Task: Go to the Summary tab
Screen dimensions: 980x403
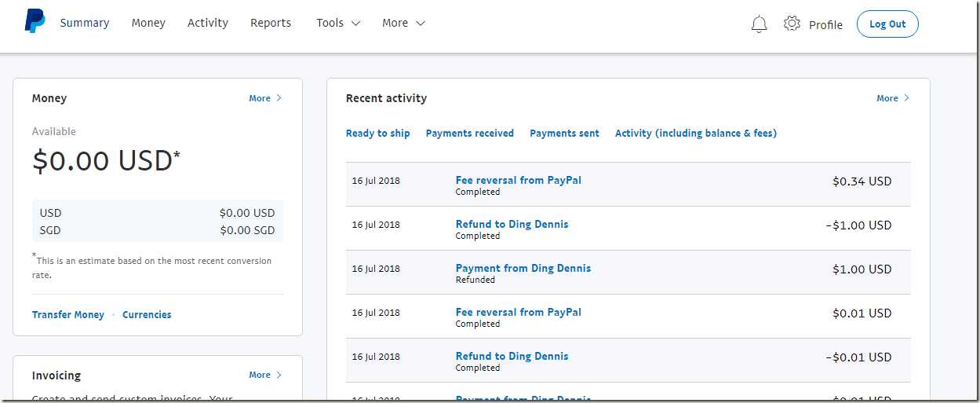Action: pos(85,23)
